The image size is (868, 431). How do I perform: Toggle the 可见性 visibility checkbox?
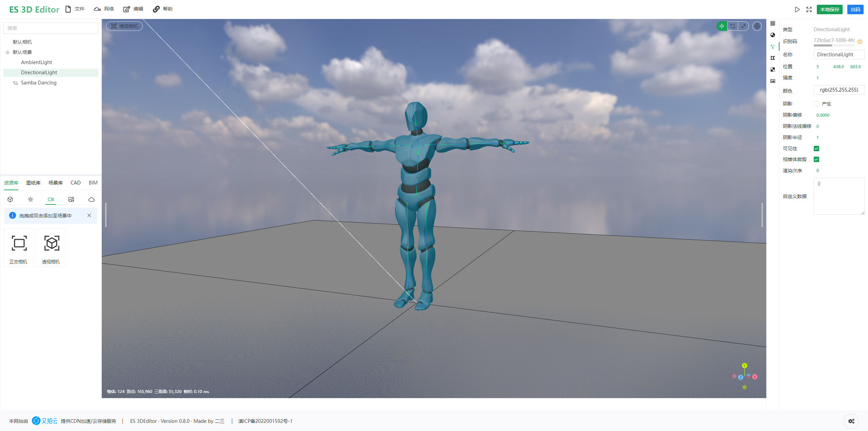coord(816,149)
